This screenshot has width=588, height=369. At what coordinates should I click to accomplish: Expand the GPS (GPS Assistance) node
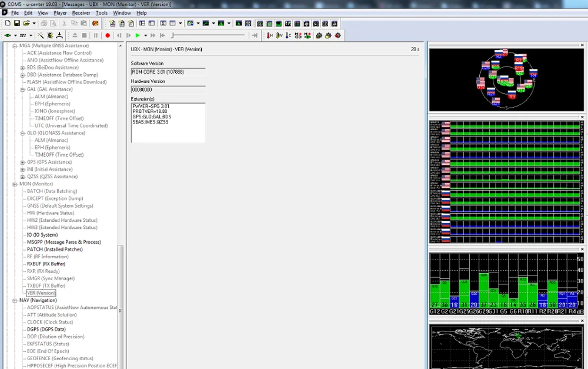pyautogui.click(x=22, y=162)
